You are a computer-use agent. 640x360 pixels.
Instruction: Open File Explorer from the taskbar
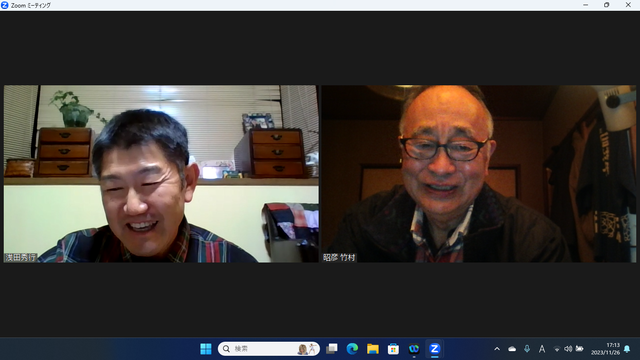pos(373,349)
